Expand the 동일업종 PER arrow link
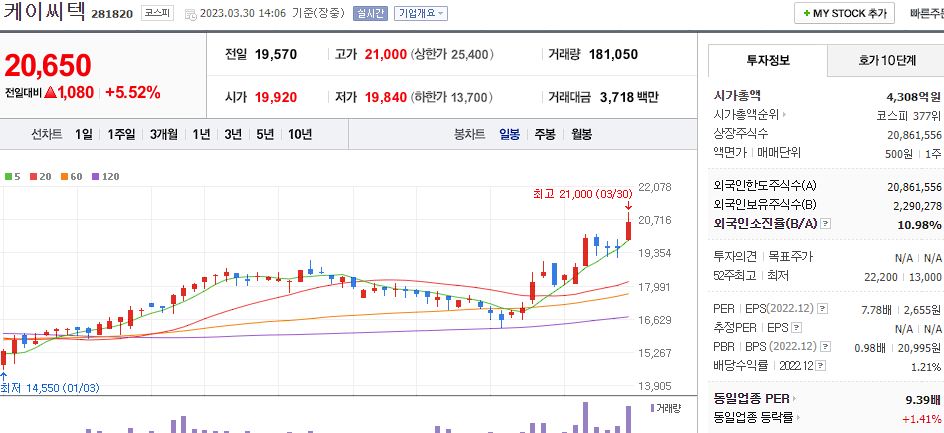 tap(795, 399)
